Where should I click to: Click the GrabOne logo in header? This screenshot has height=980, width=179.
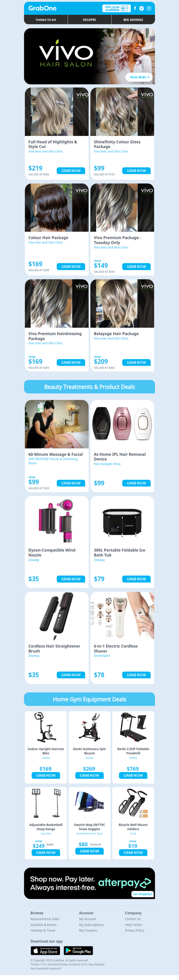point(42,8)
